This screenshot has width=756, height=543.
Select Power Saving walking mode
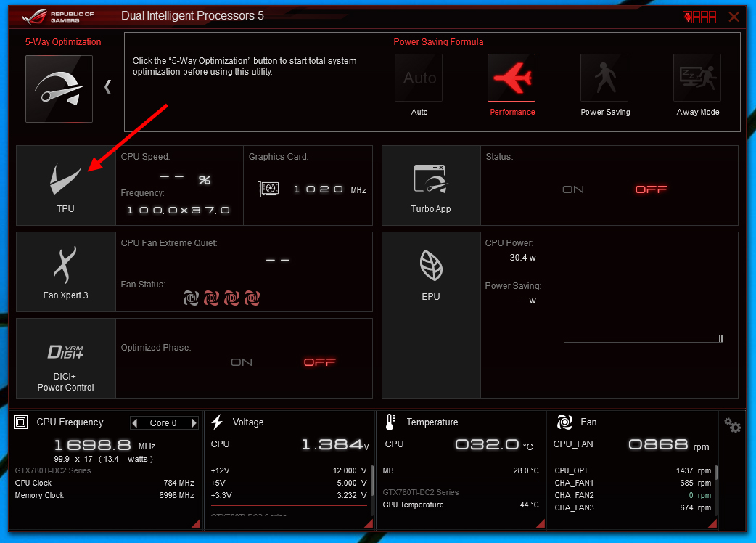tap(604, 78)
